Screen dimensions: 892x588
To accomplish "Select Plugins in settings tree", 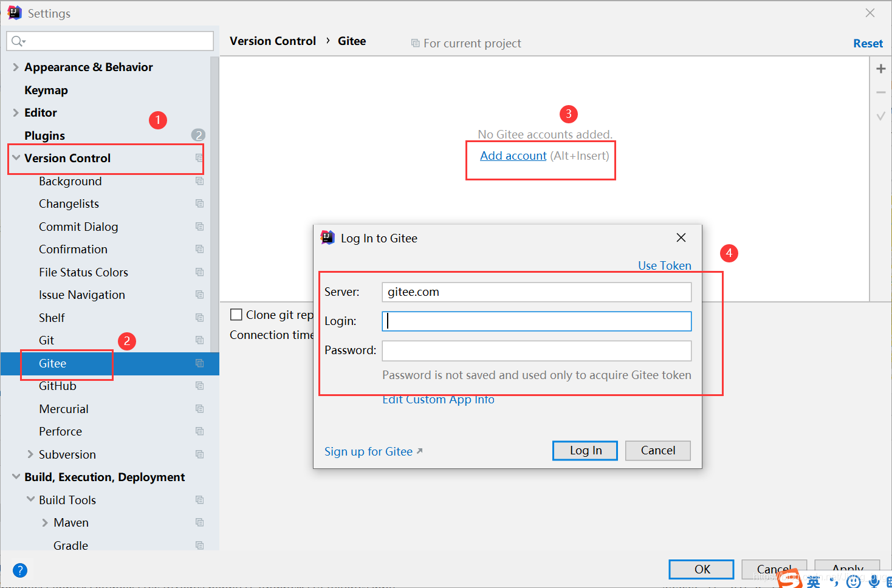I will [x=44, y=135].
